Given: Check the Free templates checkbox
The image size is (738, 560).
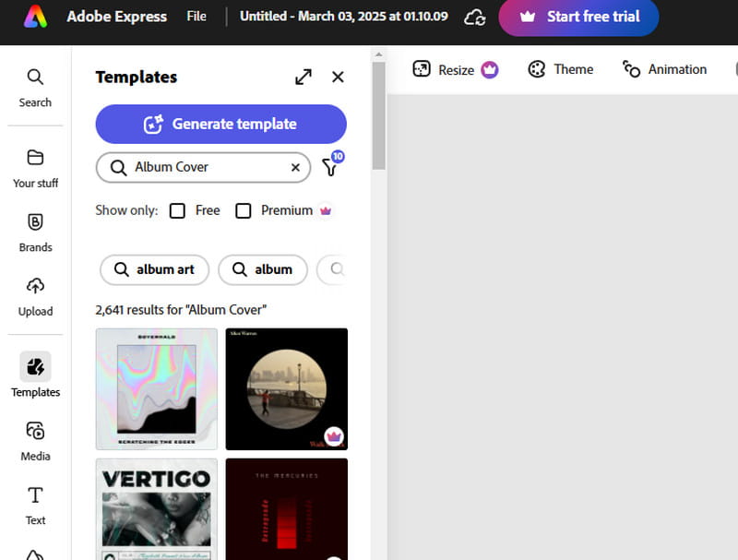Looking at the screenshot, I should (x=177, y=210).
